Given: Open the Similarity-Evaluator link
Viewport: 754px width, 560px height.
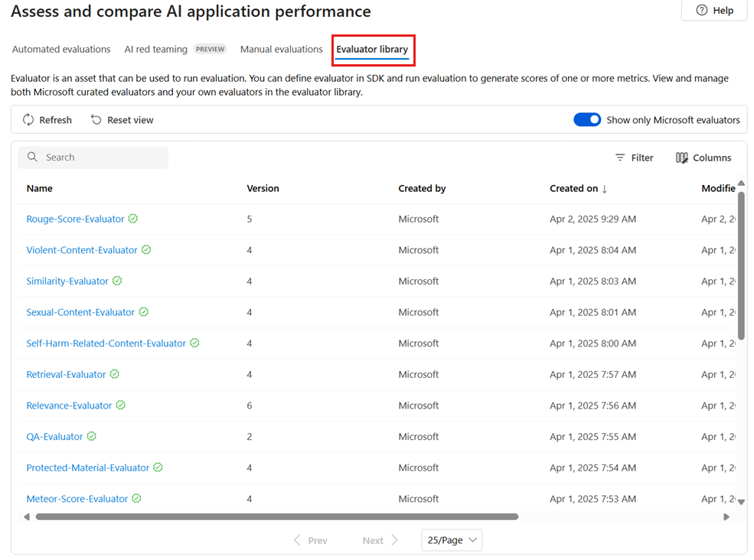Looking at the screenshot, I should click(67, 282).
